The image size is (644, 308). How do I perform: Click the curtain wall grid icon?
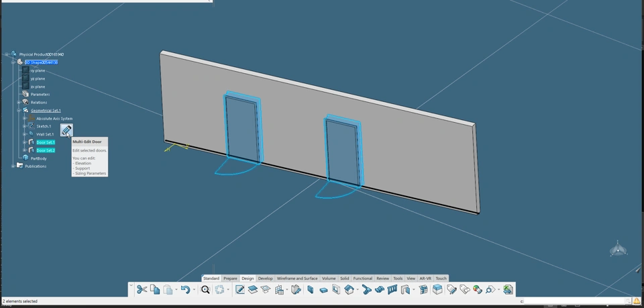coord(423,289)
